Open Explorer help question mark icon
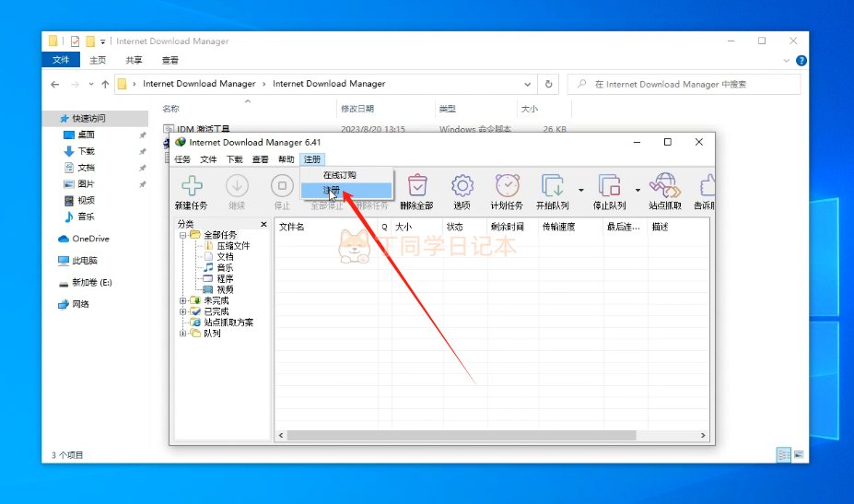Viewport: 854px width, 504px height. (801, 61)
